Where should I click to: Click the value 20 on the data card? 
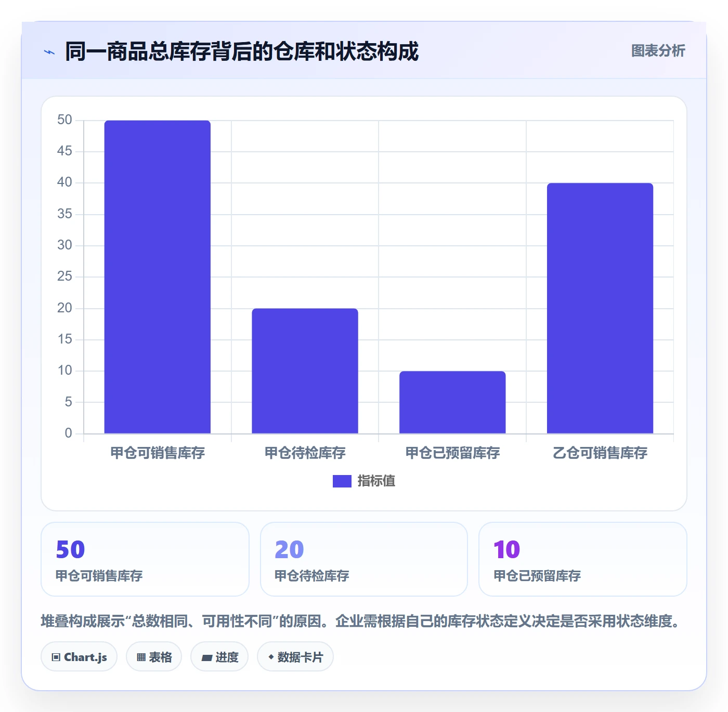(x=289, y=550)
